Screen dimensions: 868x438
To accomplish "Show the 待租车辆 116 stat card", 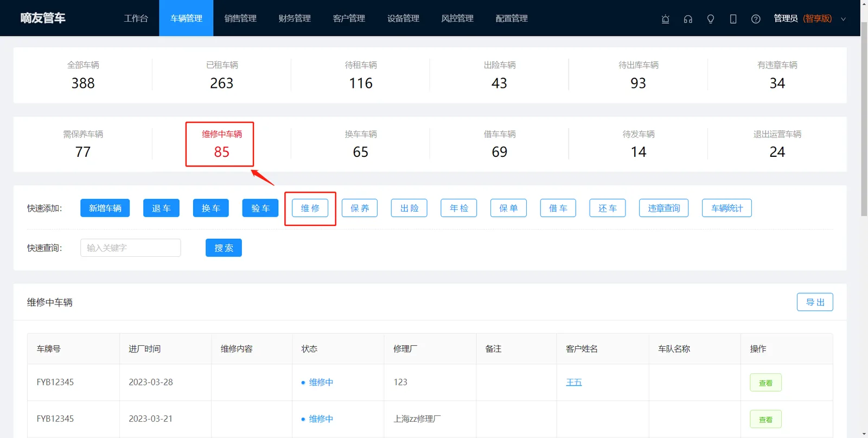I will click(x=361, y=75).
